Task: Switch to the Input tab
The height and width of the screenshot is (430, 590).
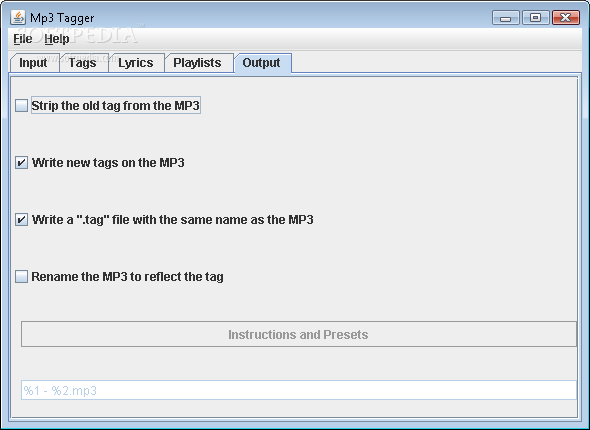Action: (x=33, y=63)
